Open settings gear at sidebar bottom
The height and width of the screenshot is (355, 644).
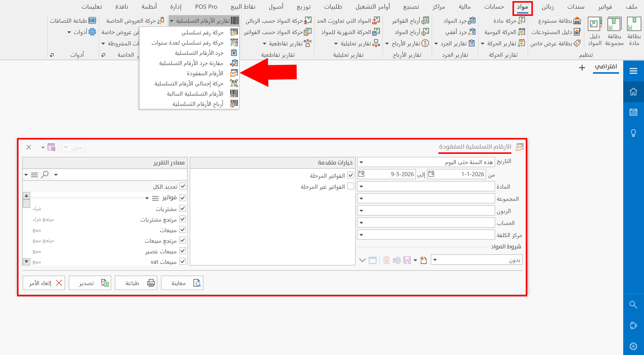[x=633, y=346]
